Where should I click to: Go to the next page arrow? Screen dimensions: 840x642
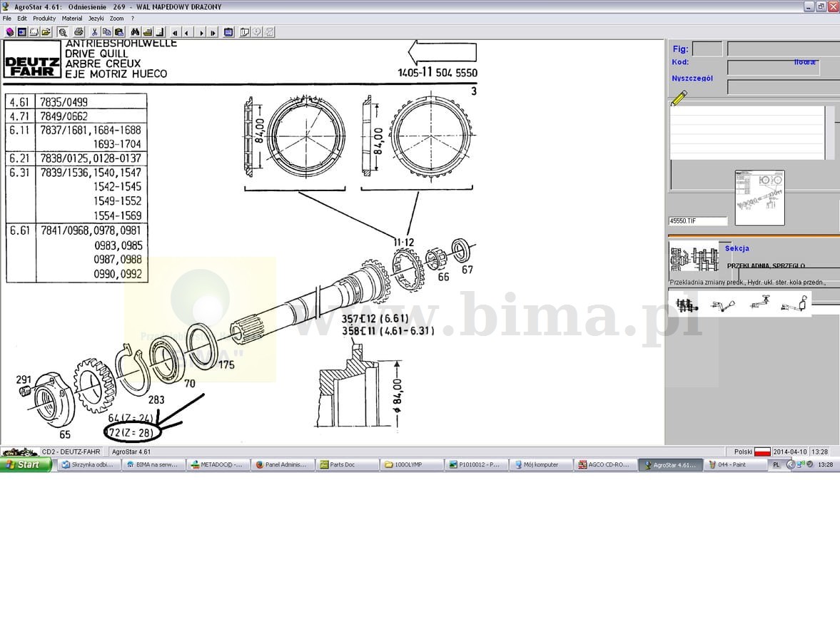click(x=201, y=32)
